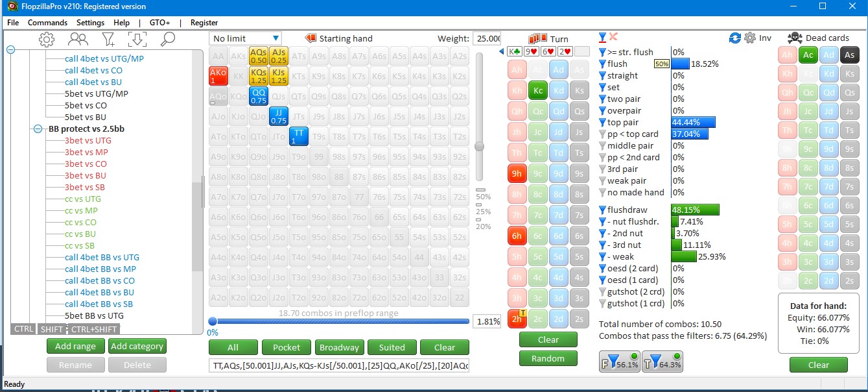The height and width of the screenshot is (392, 868).
Task: Collapse the BB protect vs 2.5bb node
Action: (40, 129)
